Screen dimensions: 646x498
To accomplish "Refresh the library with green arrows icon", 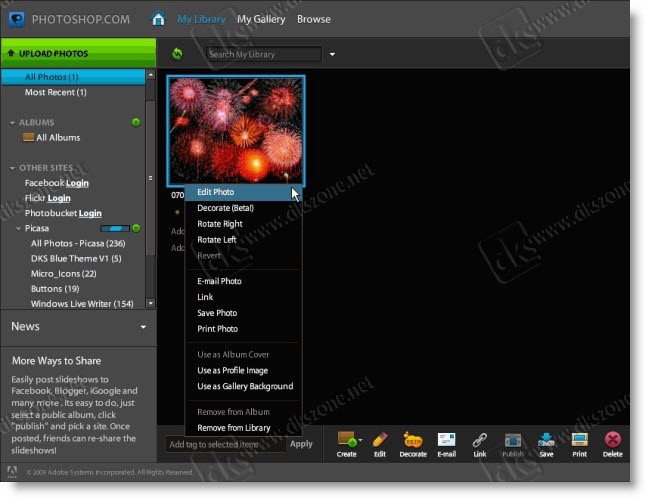I will [177, 54].
